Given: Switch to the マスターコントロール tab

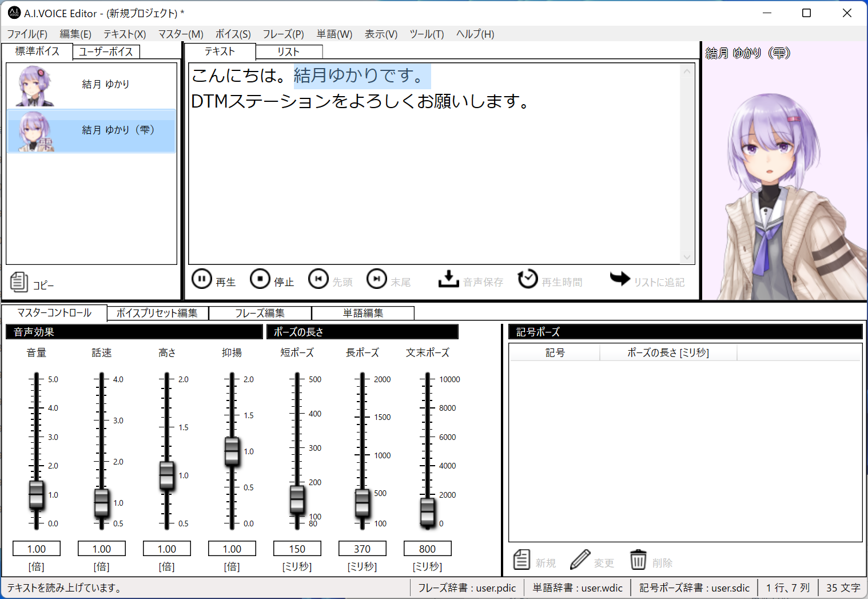Looking at the screenshot, I should coord(54,313).
